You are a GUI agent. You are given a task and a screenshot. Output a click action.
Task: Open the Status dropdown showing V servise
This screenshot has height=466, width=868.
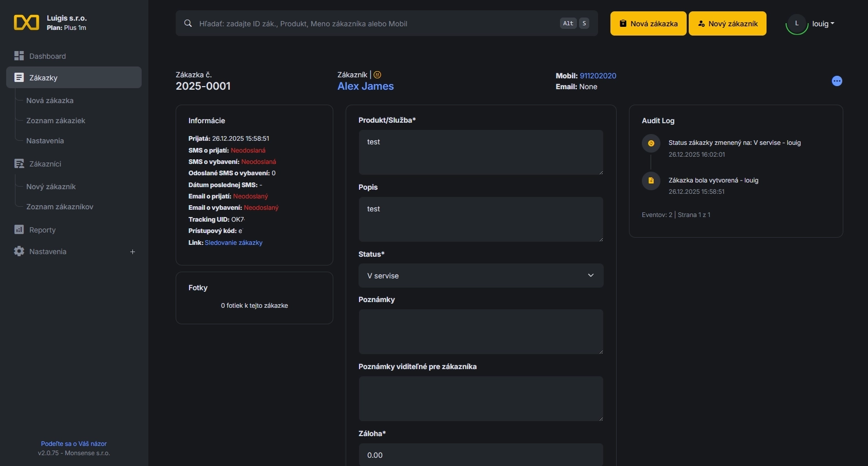coord(481,276)
